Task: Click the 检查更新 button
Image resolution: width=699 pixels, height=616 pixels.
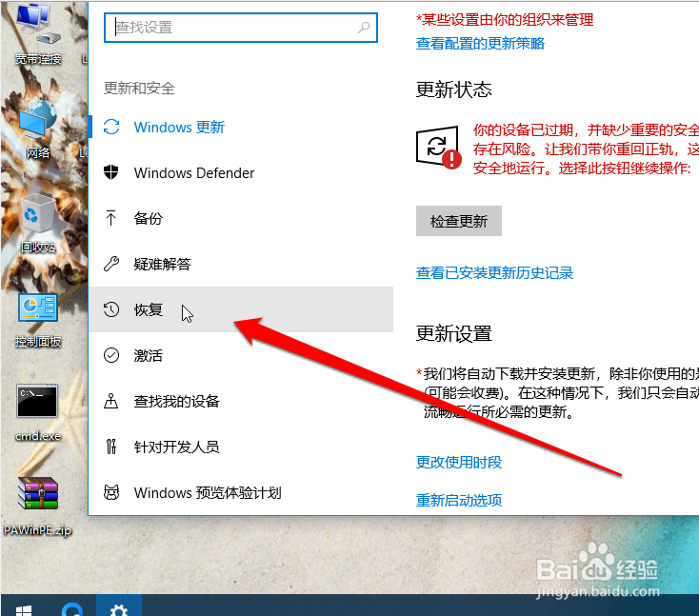Action: pyautogui.click(x=459, y=221)
